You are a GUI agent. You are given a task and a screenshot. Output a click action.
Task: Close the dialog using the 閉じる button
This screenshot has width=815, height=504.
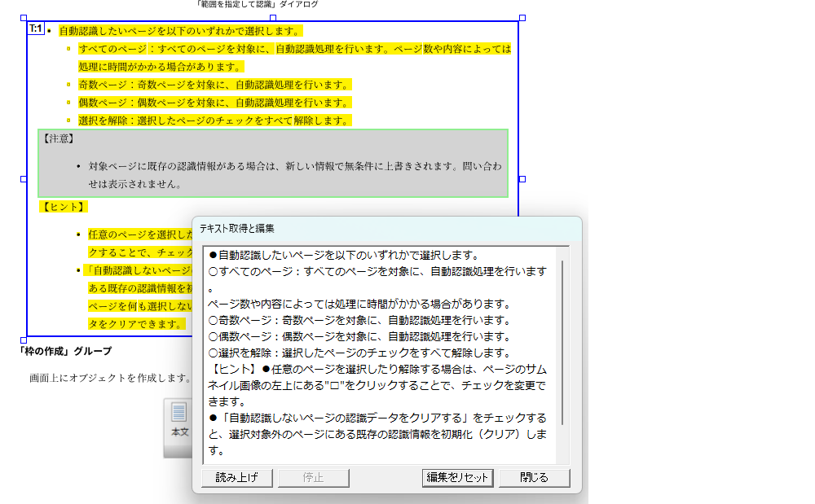534,478
